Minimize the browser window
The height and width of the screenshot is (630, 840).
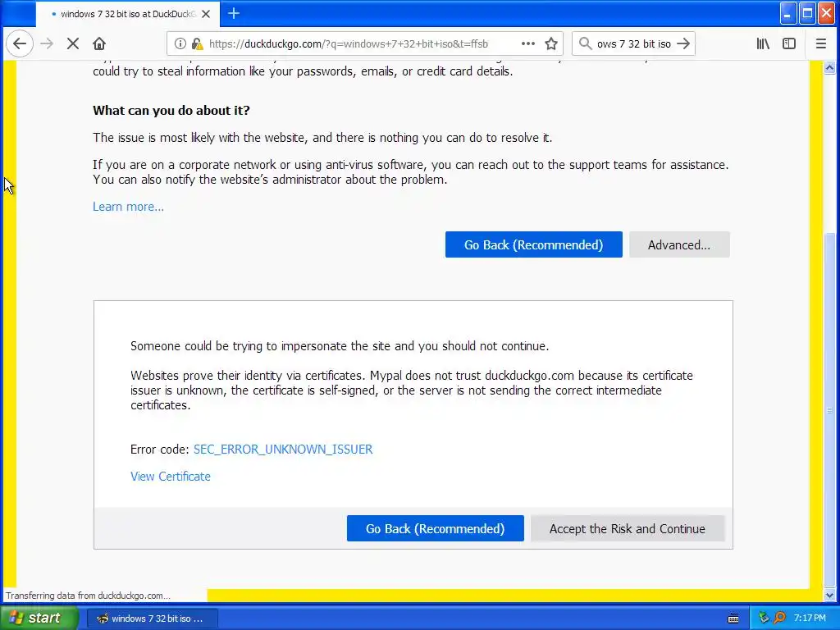point(787,13)
